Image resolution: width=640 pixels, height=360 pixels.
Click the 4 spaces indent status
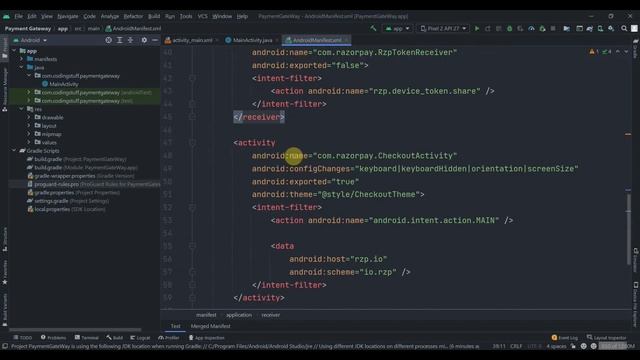tap(556, 346)
